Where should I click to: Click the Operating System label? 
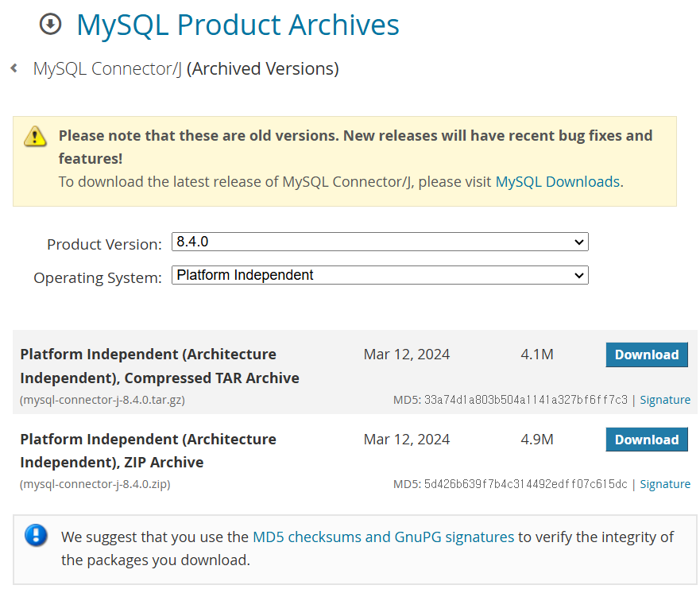tap(97, 277)
